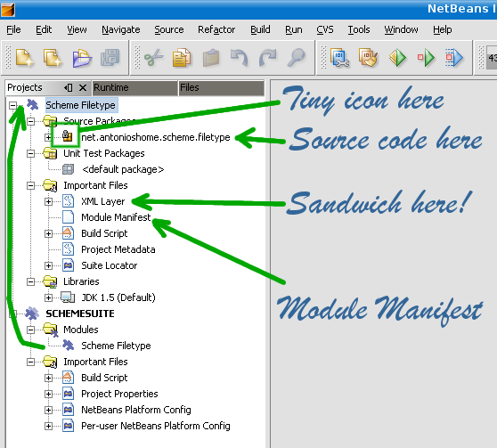Click the Project Metadata file icon
This screenshot has height=448, width=497.
click(x=68, y=249)
